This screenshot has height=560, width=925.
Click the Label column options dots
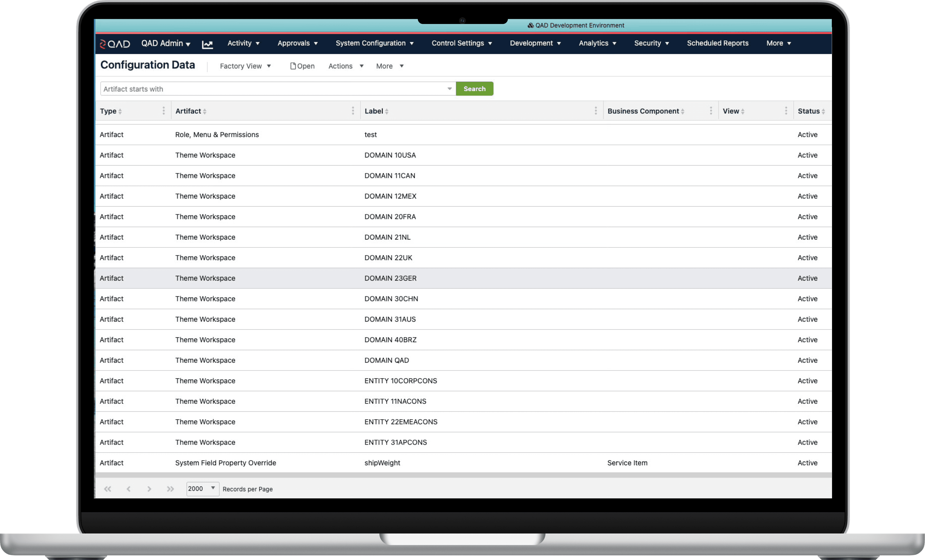(595, 111)
